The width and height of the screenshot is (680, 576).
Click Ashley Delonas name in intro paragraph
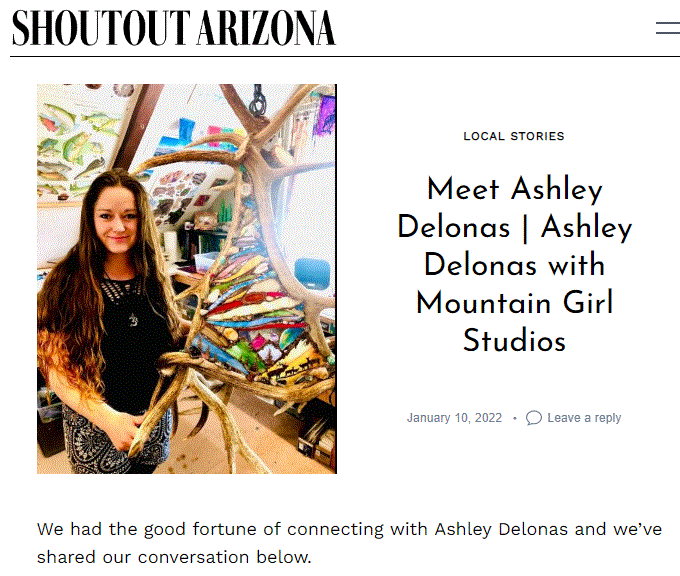(x=501, y=530)
